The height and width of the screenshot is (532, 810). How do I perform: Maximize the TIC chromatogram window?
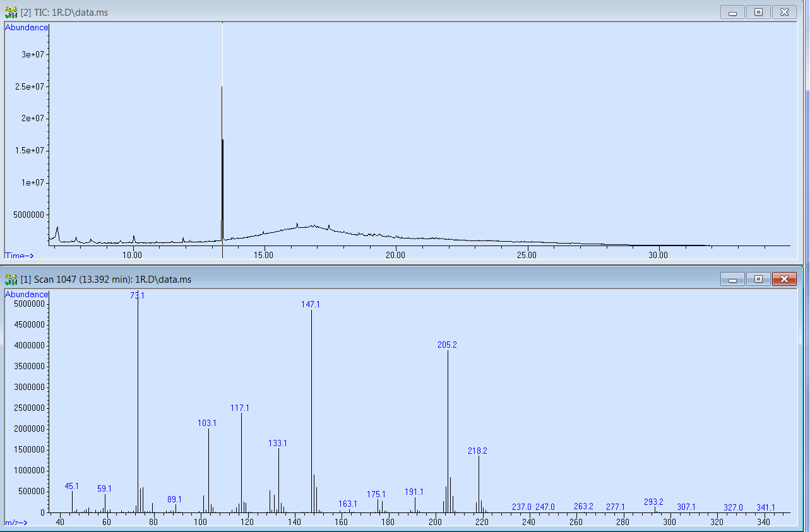tap(758, 12)
